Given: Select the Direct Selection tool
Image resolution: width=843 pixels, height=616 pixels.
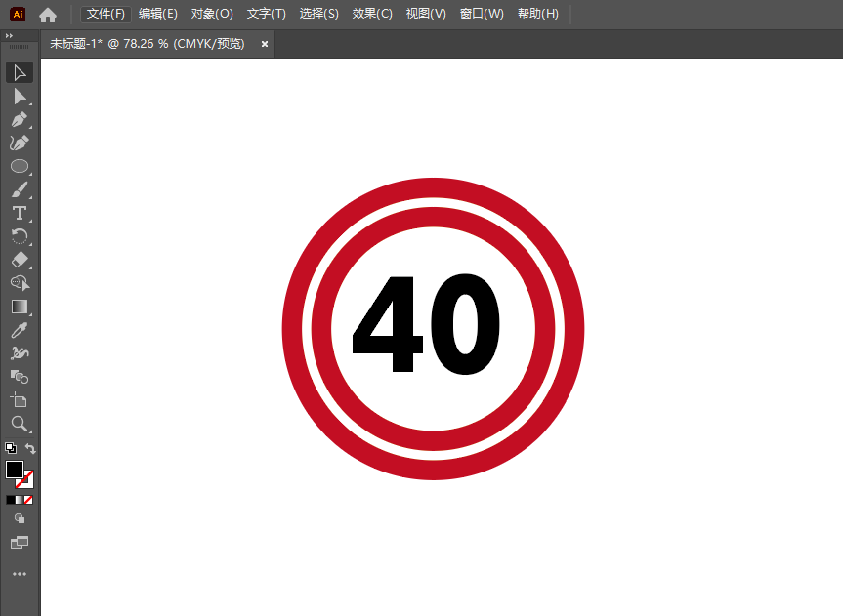Looking at the screenshot, I should [20, 96].
